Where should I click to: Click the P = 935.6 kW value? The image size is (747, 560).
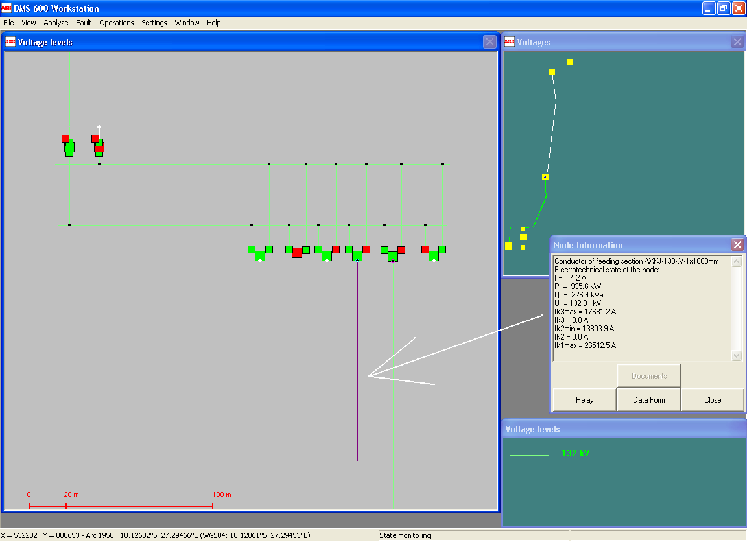578,286
